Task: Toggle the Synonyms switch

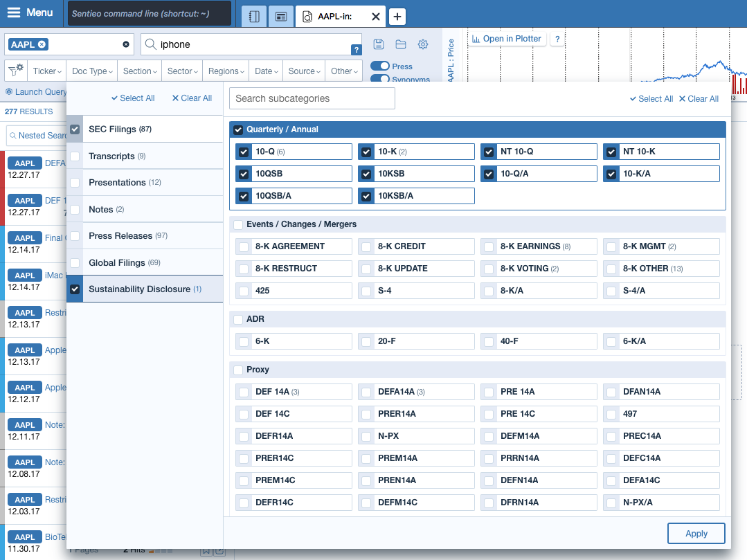Action: tap(379, 78)
